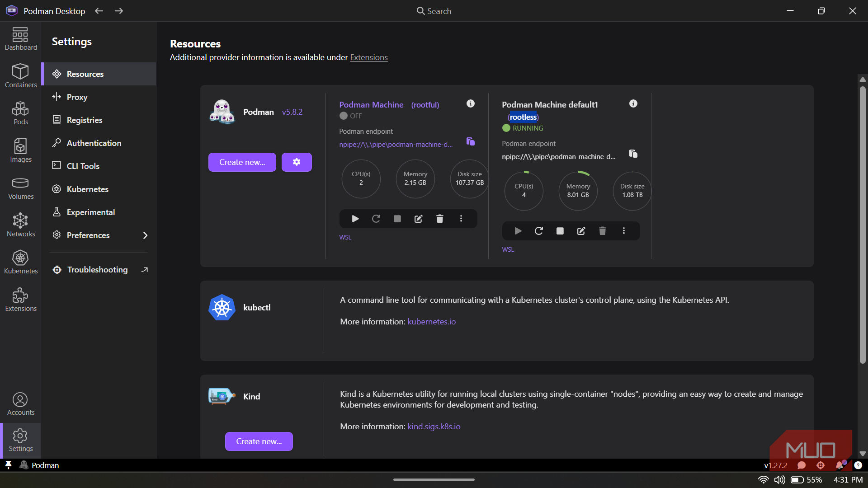
Task: Click Create new for the Kind provider
Action: tap(259, 441)
